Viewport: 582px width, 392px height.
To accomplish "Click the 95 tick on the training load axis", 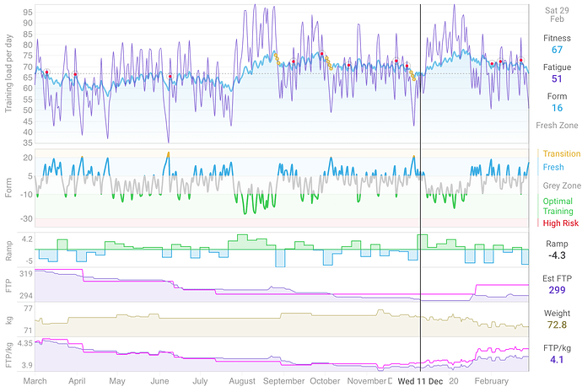I will click(x=28, y=13).
